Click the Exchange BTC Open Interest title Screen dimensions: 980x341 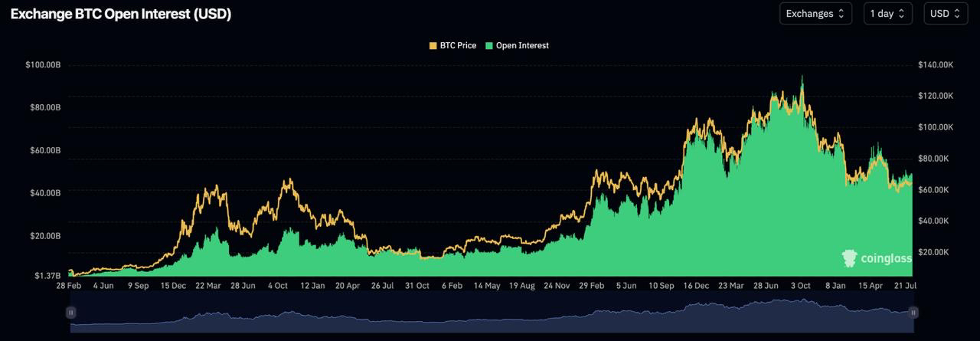121,14
